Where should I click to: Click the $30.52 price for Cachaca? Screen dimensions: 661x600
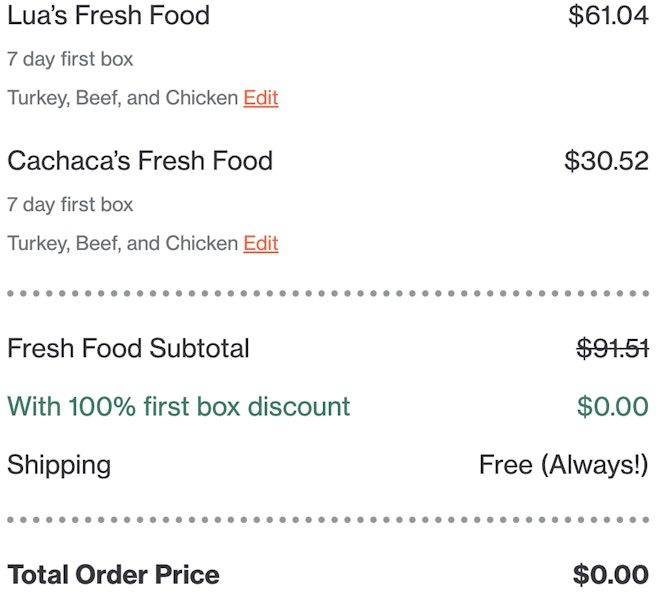tap(606, 161)
